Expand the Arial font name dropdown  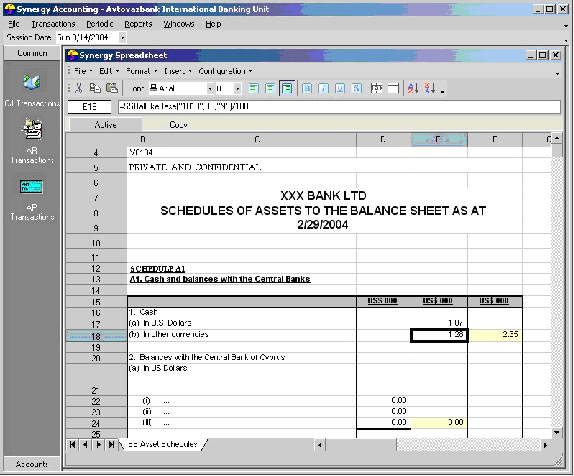point(210,89)
